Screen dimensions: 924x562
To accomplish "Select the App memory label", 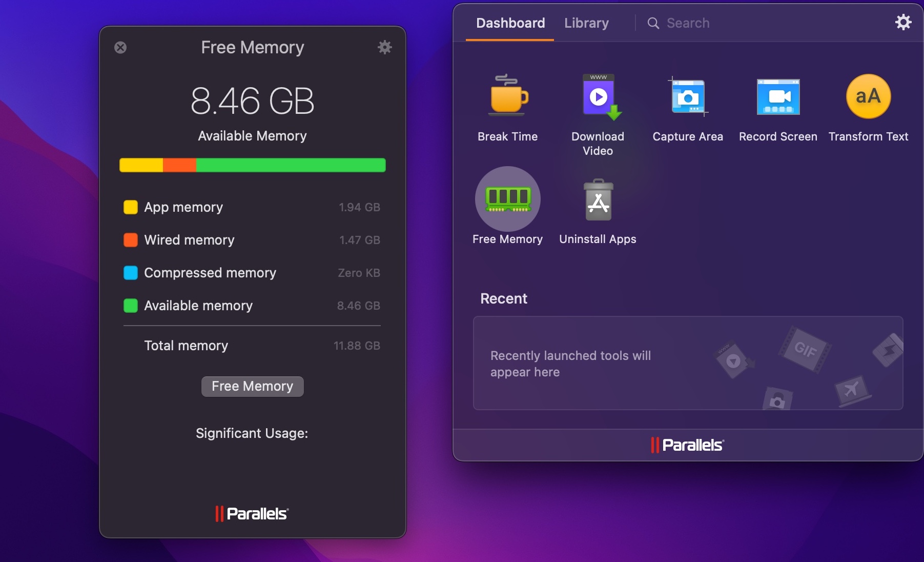I will click(x=183, y=207).
